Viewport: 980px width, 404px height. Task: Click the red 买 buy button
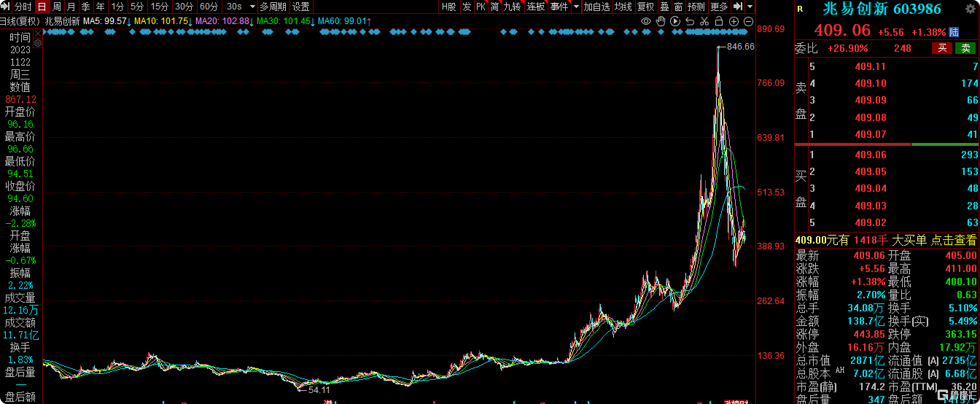[942, 48]
